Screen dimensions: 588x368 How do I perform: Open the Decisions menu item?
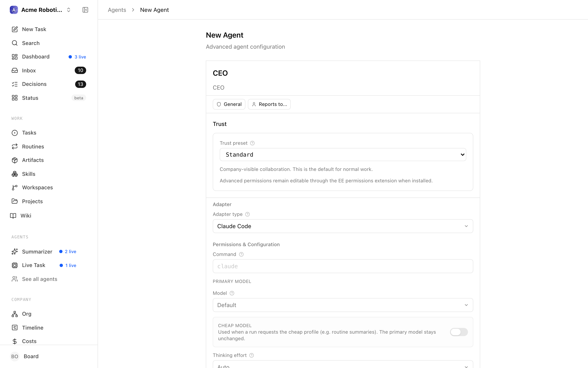[49, 84]
